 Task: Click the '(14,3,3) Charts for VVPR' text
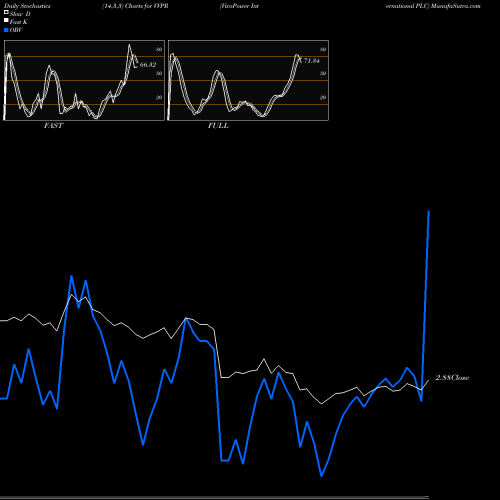point(135,6)
